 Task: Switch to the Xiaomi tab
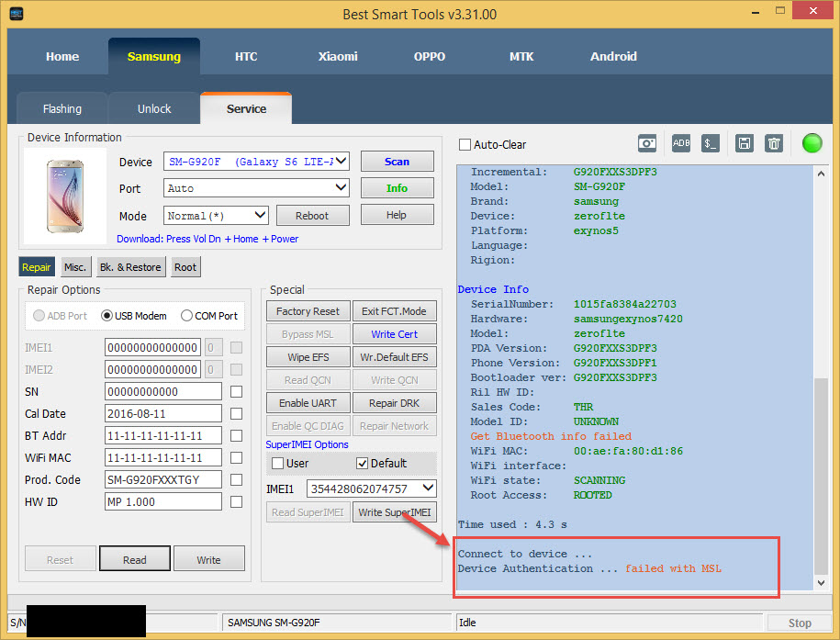point(338,56)
